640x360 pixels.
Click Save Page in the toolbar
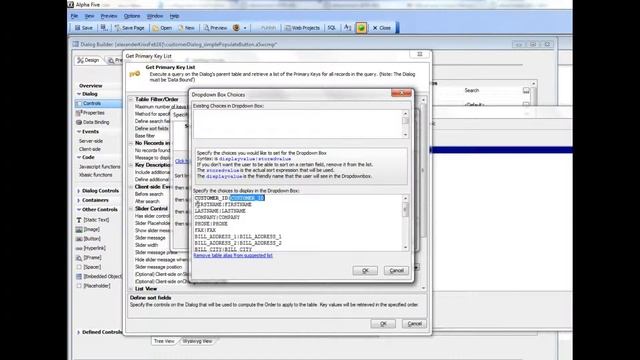pos(129,28)
